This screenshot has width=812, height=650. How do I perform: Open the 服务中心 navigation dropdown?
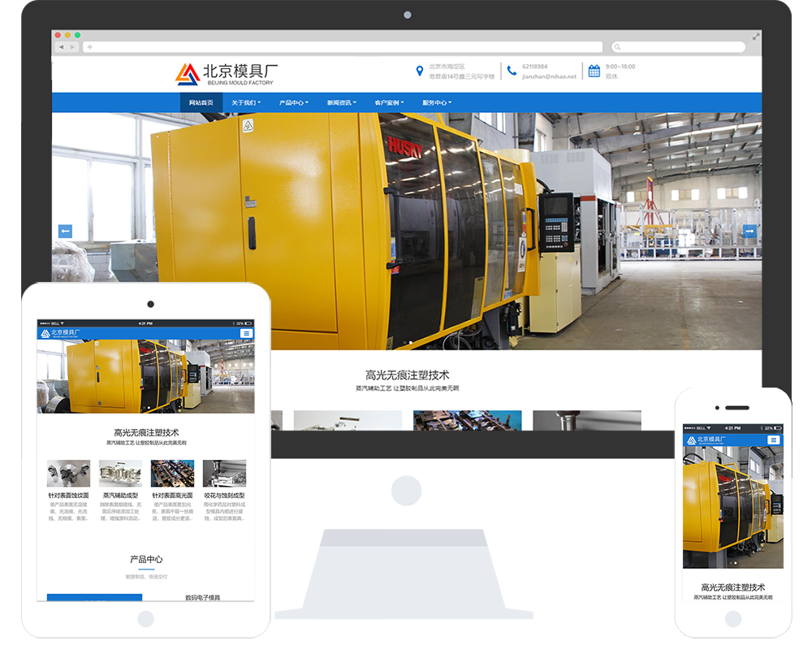pyautogui.click(x=437, y=102)
